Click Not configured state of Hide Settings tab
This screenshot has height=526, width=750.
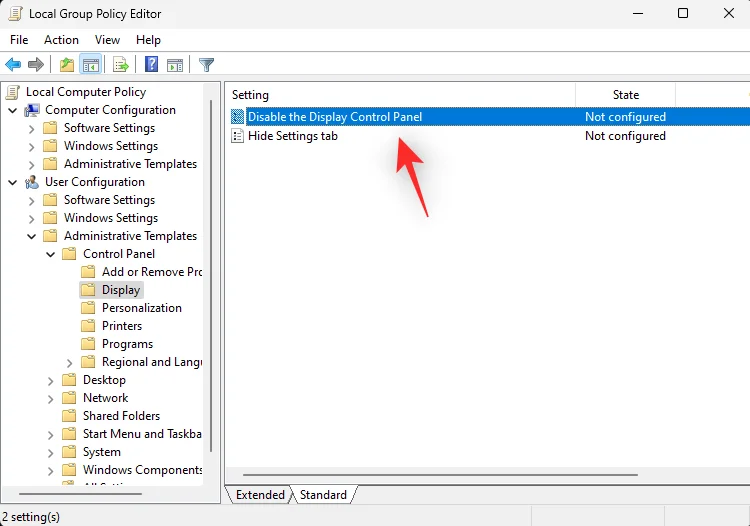(x=625, y=136)
